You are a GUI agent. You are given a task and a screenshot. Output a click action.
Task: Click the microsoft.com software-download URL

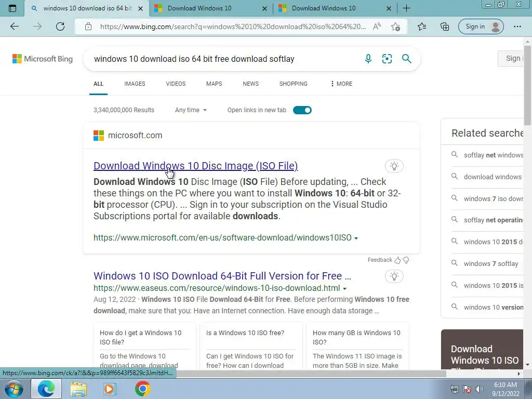click(x=222, y=237)
